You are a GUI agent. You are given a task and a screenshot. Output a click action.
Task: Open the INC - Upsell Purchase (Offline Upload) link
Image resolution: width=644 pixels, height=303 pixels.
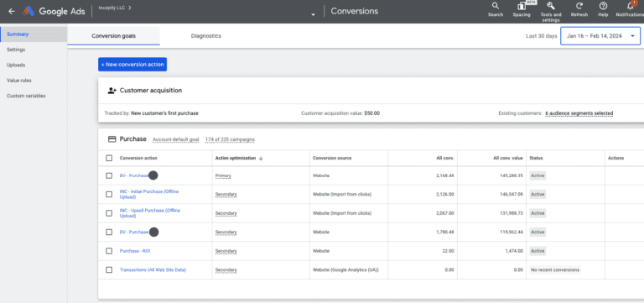(150, 213)
